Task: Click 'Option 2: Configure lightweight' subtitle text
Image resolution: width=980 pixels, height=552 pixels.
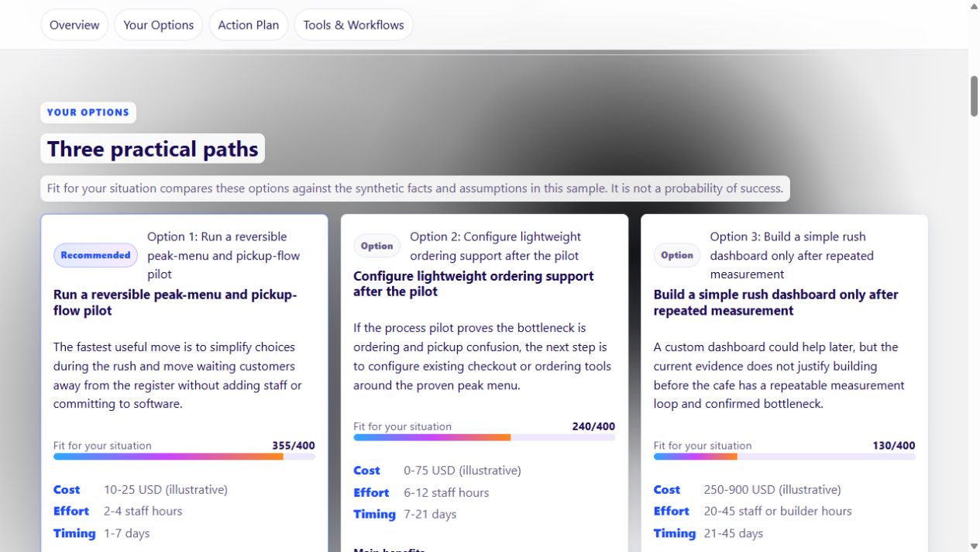Action: click(496, 246)
